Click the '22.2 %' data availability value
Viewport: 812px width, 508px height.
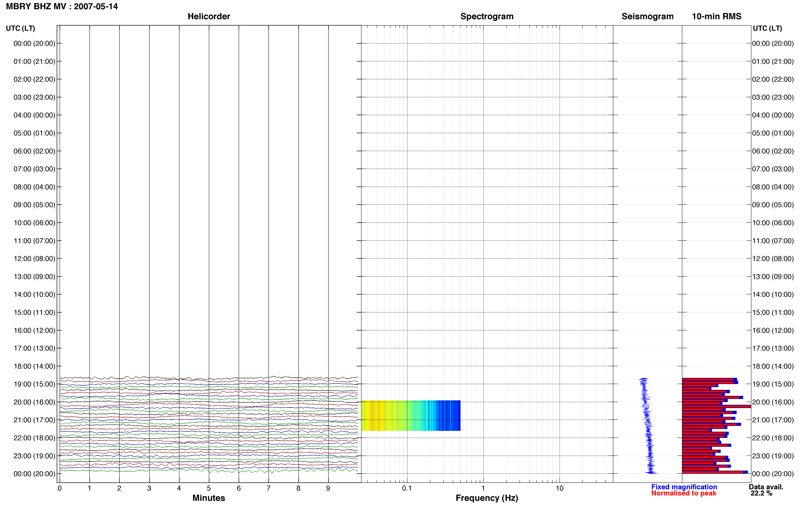761,493
